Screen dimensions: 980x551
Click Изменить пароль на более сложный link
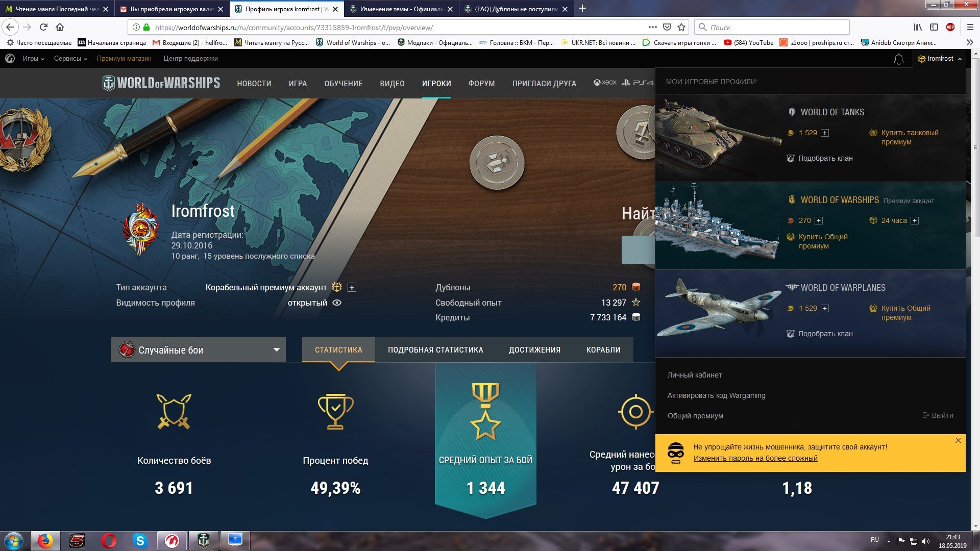755,458
